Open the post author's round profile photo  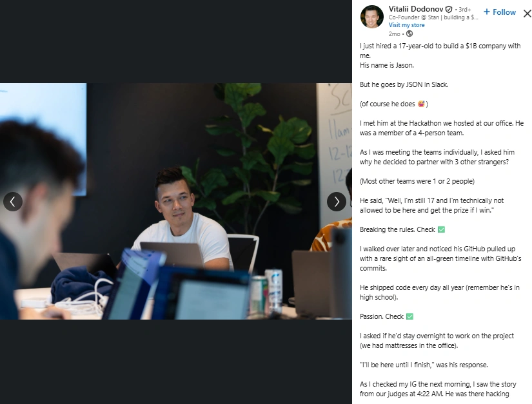click(372, 17)
